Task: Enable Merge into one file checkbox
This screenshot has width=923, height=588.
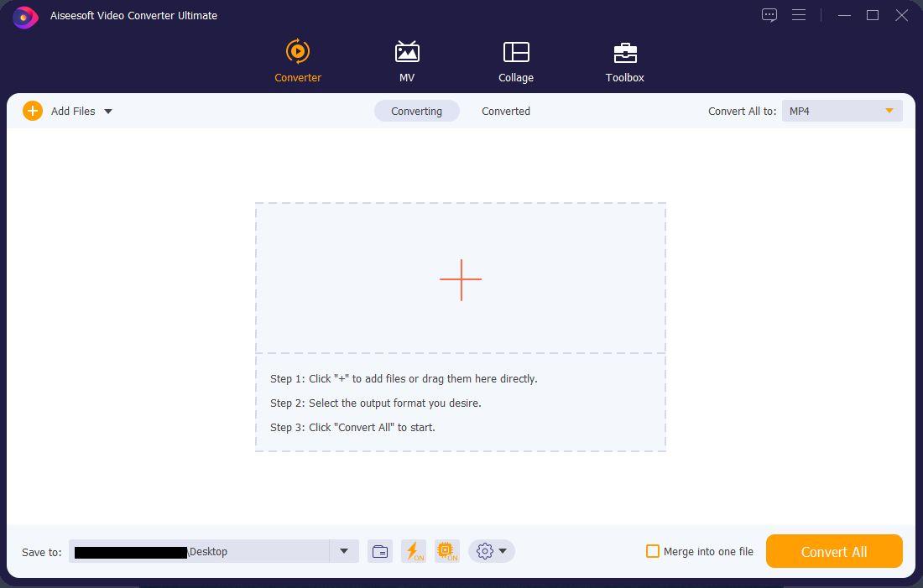Action: pos(653,551)
